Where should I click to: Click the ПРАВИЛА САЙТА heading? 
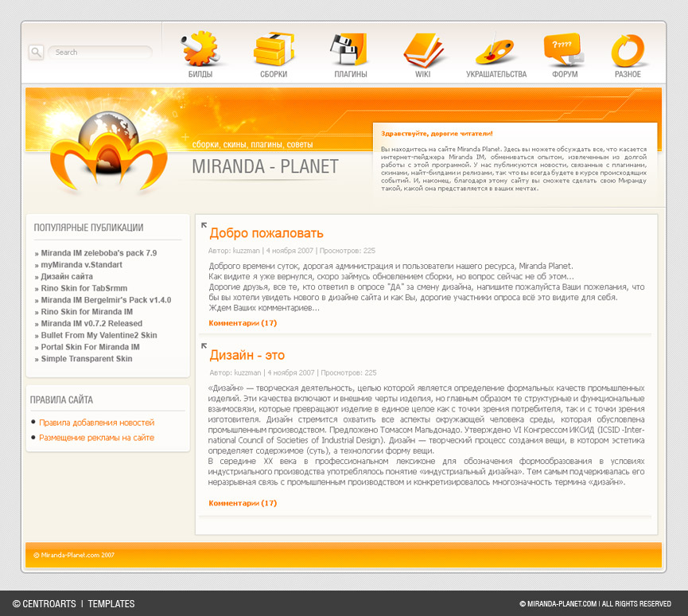point(61,400)
